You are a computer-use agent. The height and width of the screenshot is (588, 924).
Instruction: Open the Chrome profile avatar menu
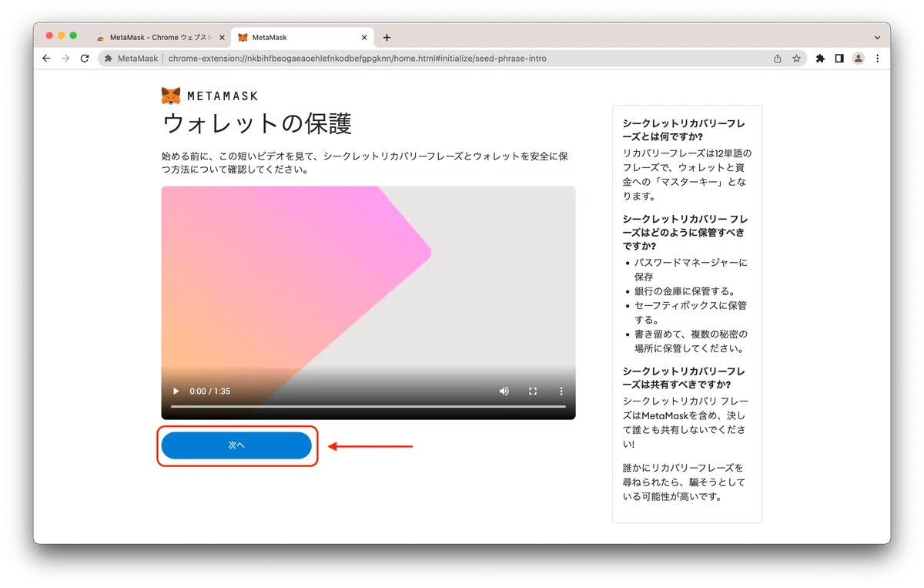point(859,59)
